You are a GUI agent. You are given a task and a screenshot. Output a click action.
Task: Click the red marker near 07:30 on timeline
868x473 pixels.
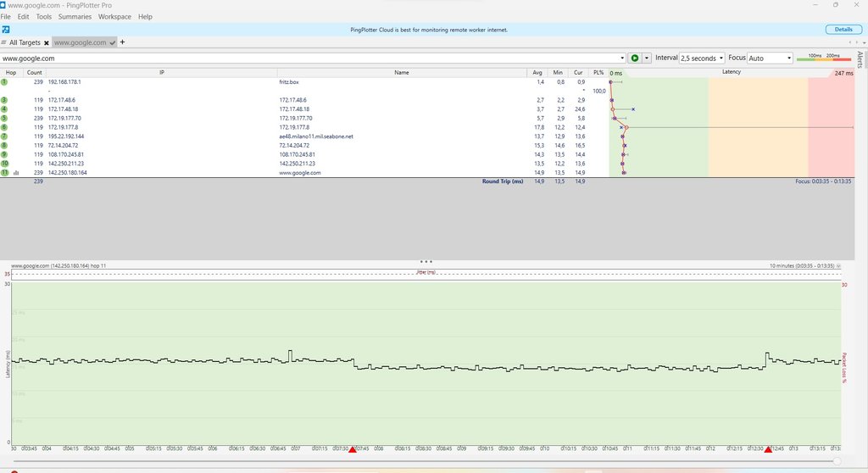[353, 449]
